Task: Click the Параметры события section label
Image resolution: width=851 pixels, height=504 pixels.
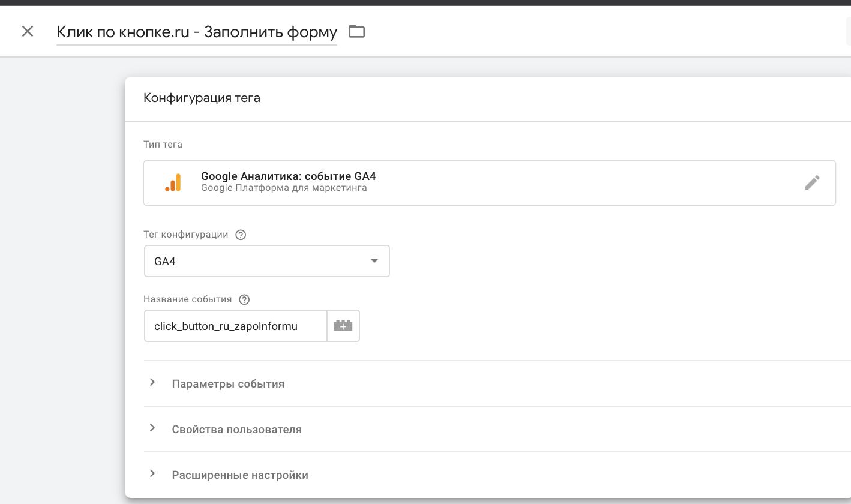Action: click(228, 384)
